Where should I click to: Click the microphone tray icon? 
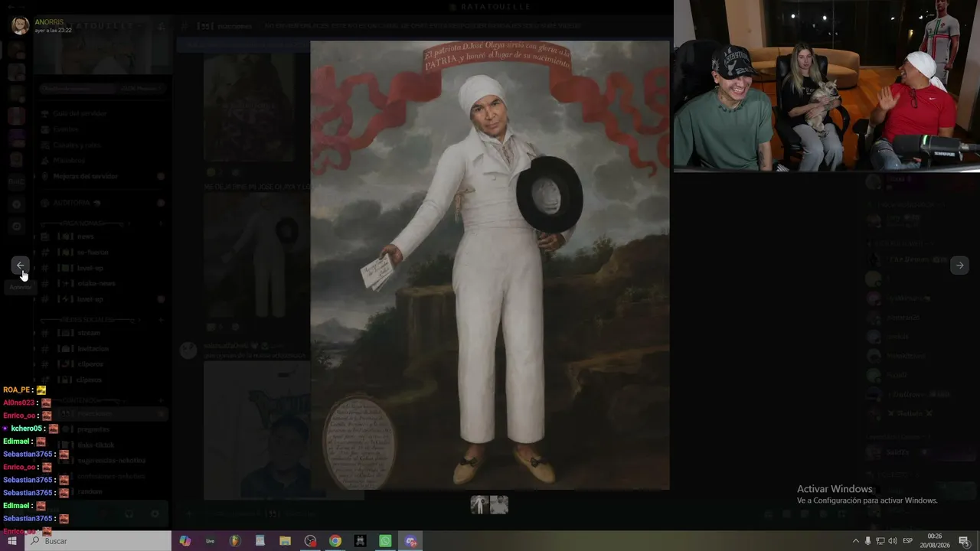point(867,541)
